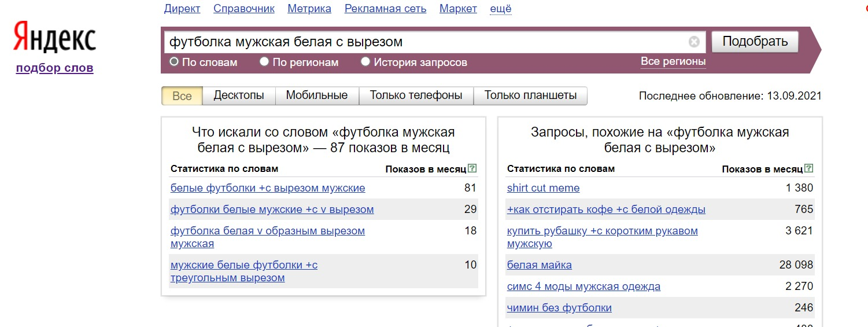This screenshot has height=327, width=868.
Task: Click the 28 098 impressions value
Action: pos(796,265)
